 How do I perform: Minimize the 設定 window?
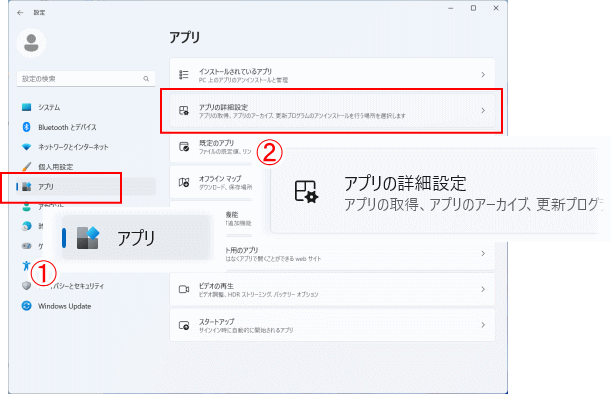click(x=450, y=8)
